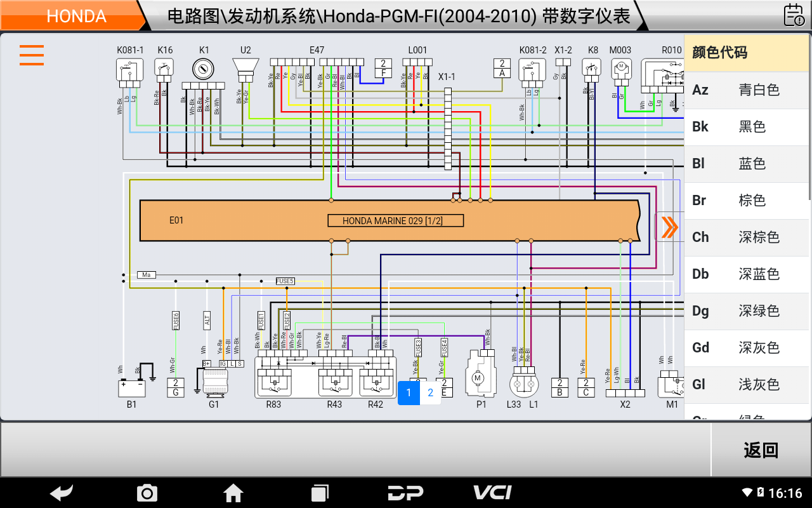The height and width of the screenshot is (508, 812).
Task: Select the Gd 深灰色 color row
Action: pyautogui.click(x=747, y=347)
